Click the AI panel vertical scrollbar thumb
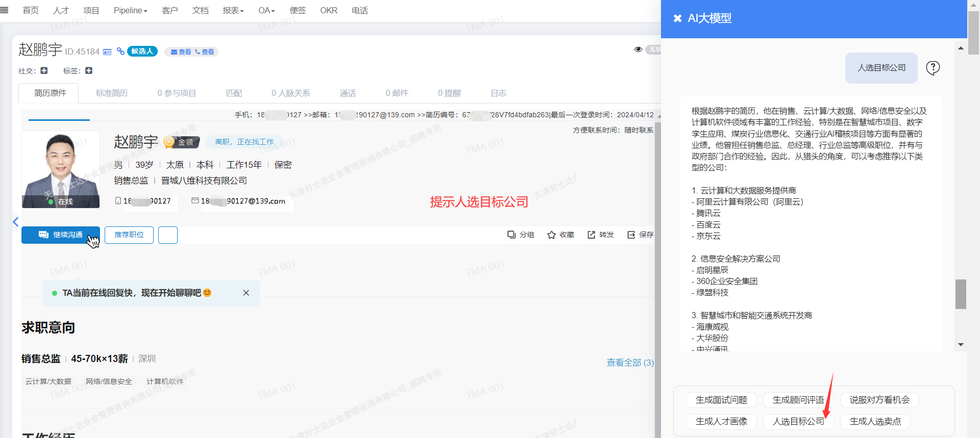The height and width of the screenshot is (438, 980). click(961, 294)
